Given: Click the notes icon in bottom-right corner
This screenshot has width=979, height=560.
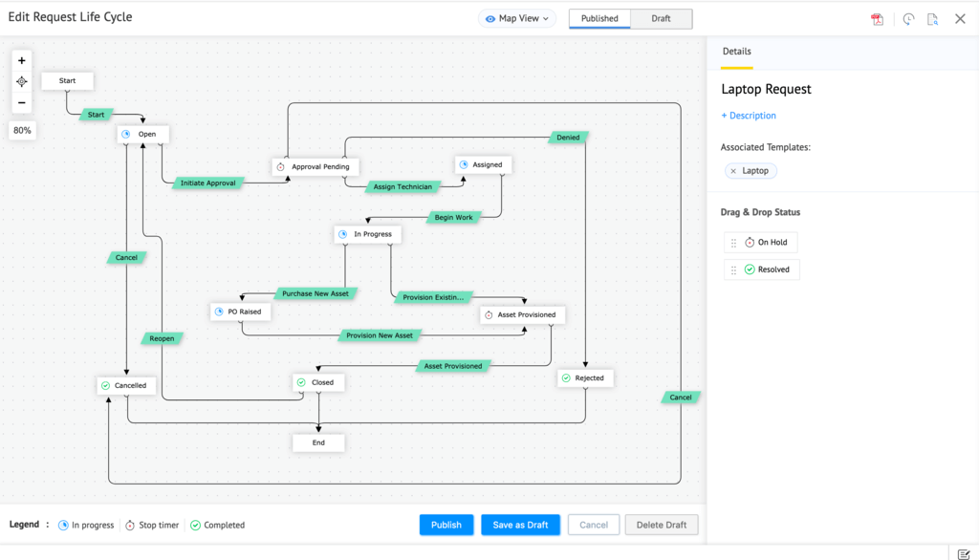Looking at the screenshot, I should point(964,554).
